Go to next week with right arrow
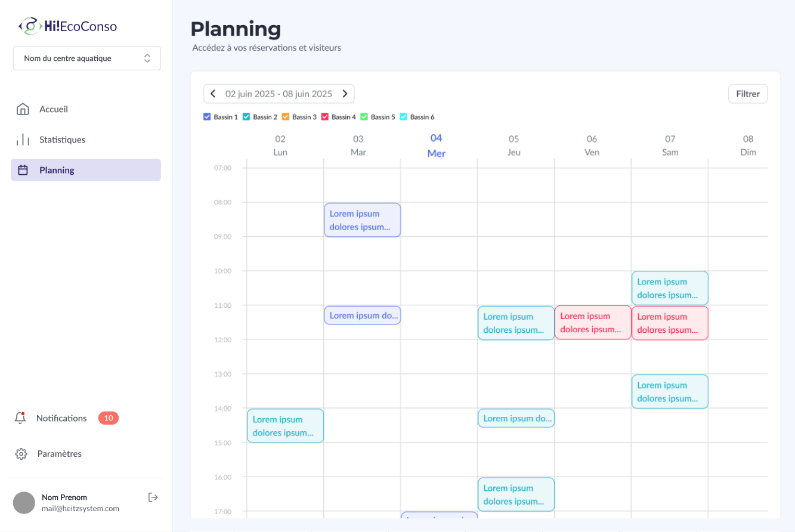 pyautogui.click(x=345, y=94)
